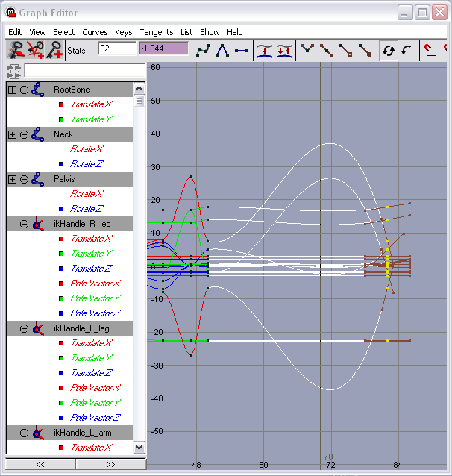Image resolution: width=452 pixels, height=476 pixels.
Task: Click the Break Tangents icon
Action: 307,51
